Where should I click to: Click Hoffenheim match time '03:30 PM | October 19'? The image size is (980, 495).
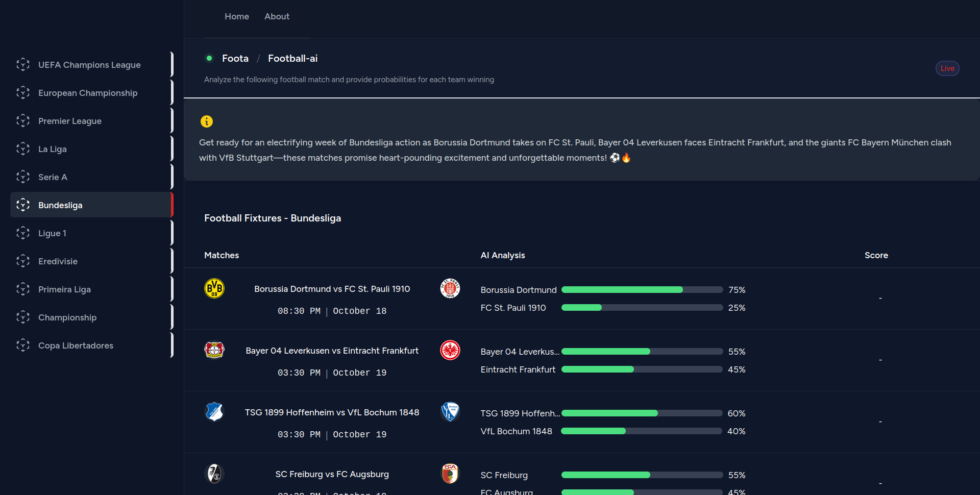point(332,434)
